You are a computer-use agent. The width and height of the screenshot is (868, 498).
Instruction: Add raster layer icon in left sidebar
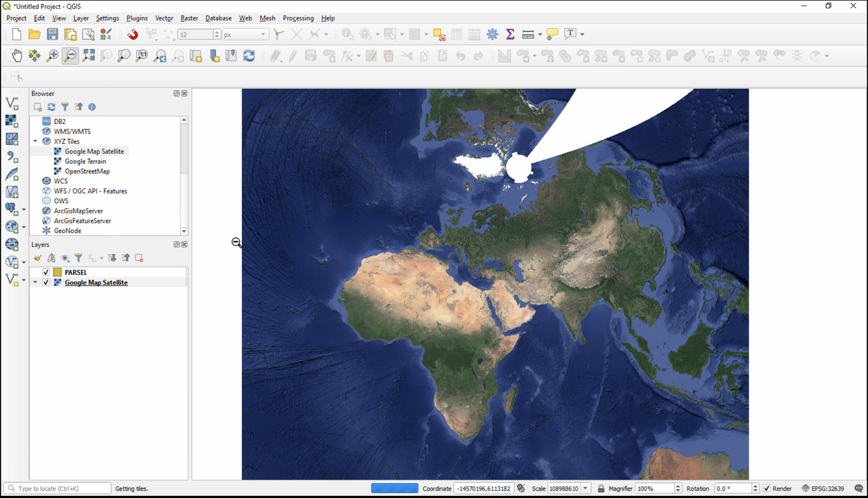point(12,121)
